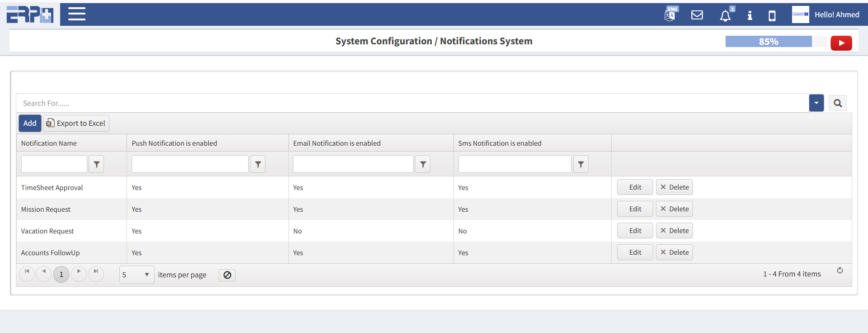Open the items per page dropdown
The width and height of the screenshot is (868, 333).
[137, 275]
